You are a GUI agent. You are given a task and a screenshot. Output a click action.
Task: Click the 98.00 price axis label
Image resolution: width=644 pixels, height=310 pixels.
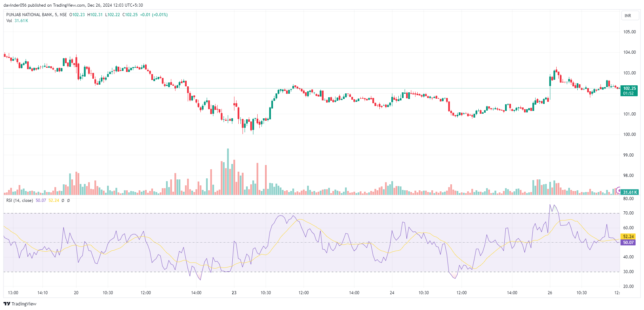click(628, 176)
